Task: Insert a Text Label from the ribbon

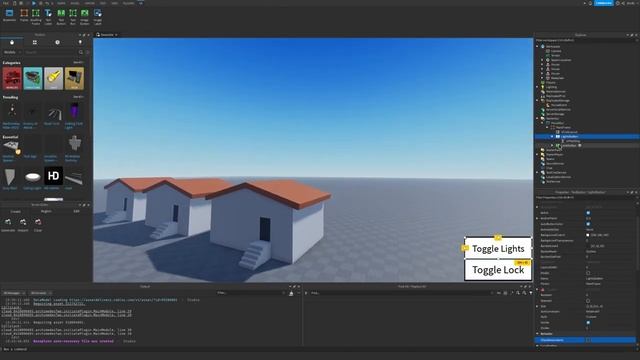Action: tap(48, 16)
